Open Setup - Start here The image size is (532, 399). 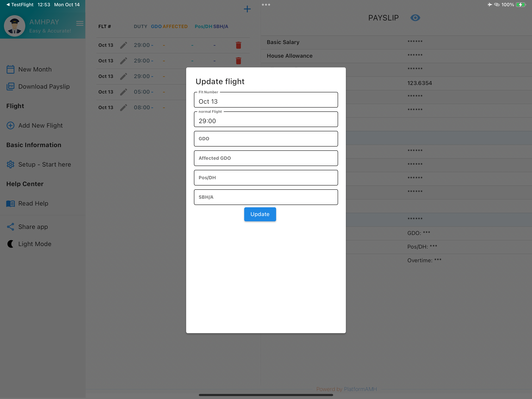tap(39, 164)
